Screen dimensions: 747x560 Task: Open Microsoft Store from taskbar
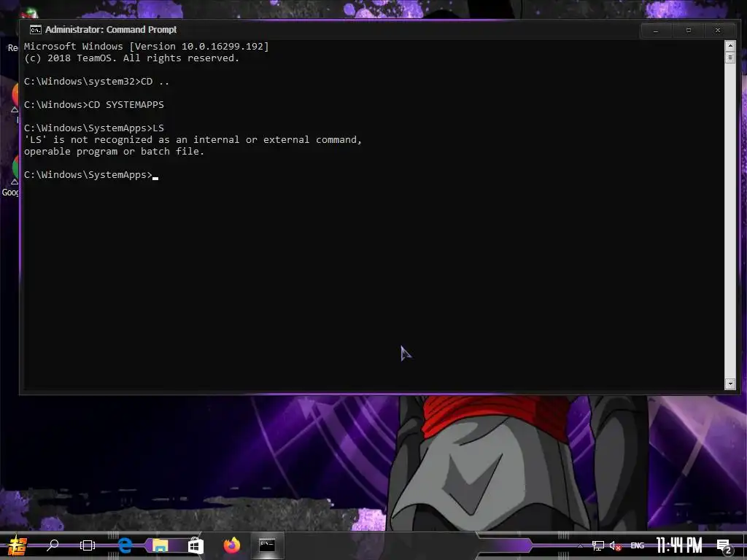click(196, 545)
